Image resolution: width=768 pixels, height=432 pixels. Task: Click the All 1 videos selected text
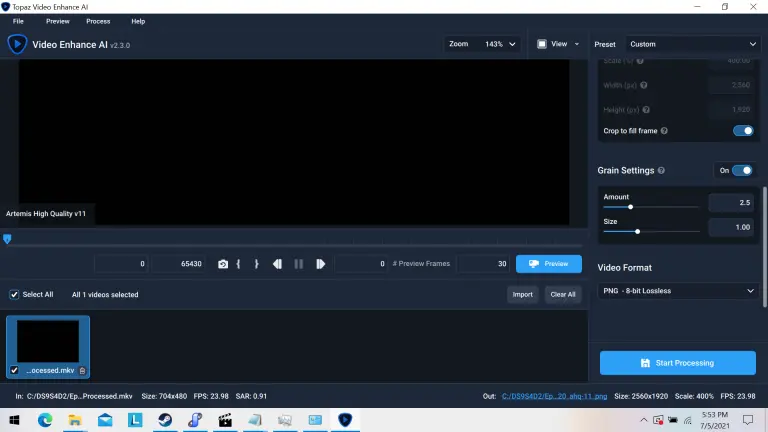(105, 295)
